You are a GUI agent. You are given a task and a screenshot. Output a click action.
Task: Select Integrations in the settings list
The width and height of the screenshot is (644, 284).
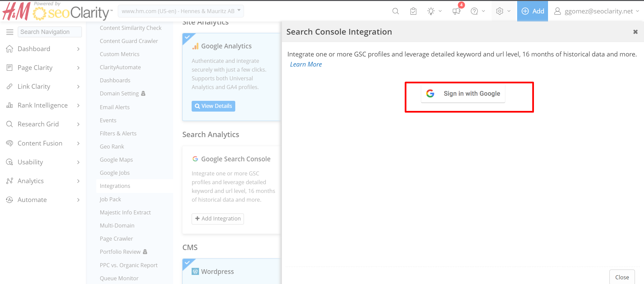pyautogui.click(x=115, y=186)
